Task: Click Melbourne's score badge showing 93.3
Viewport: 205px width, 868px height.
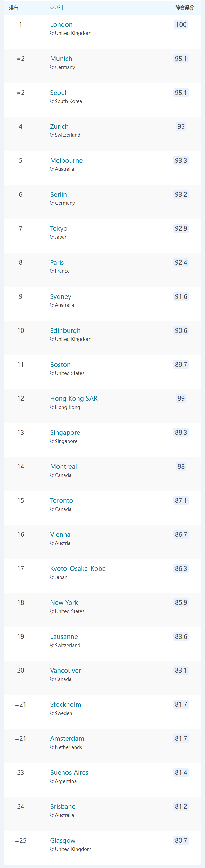Action: coord(181,160)
